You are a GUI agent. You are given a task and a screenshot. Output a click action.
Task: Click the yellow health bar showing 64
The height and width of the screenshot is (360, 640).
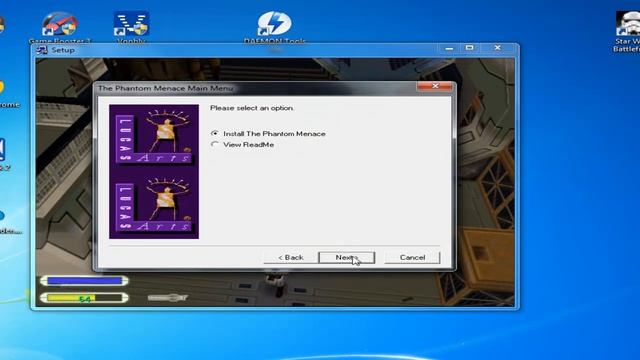pyautogui.click(x=84, y=298)
